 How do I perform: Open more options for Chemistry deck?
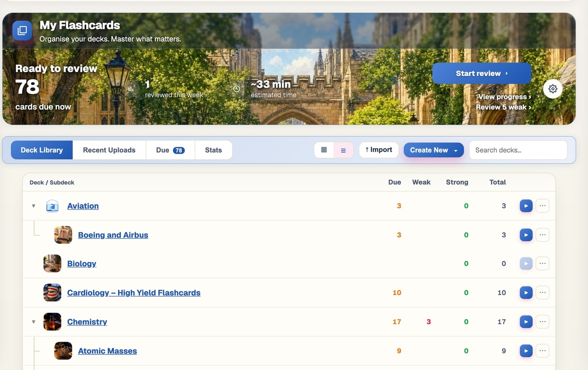coord(542,322)
